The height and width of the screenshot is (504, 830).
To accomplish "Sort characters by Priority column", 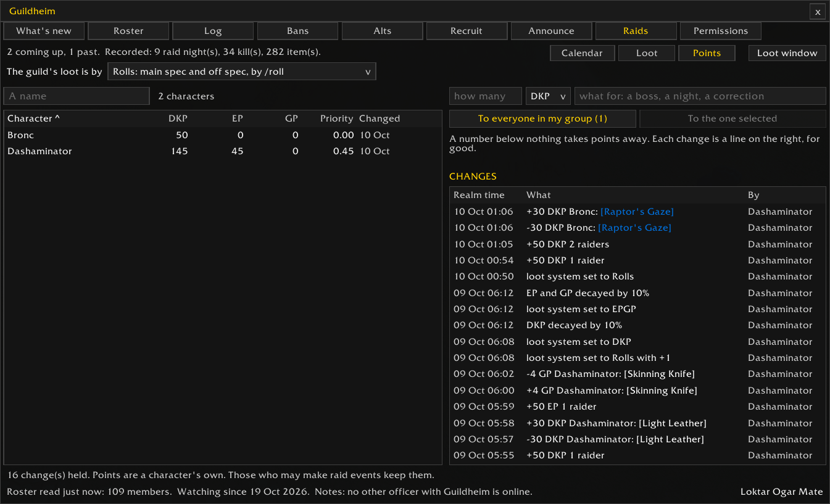I will tap(337, 118).
